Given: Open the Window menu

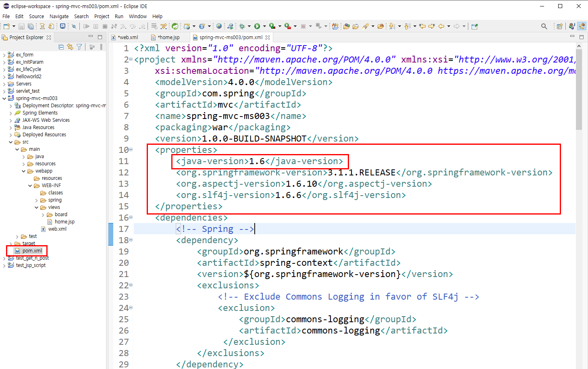Looking at the screenshot, I should [138, 16].
